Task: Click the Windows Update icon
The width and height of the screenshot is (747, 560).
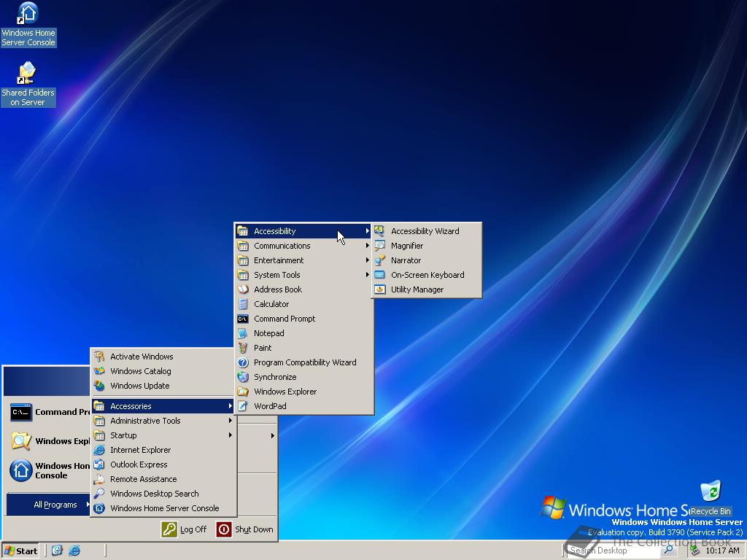Action: pyautogui.click(x=99, y=386)
